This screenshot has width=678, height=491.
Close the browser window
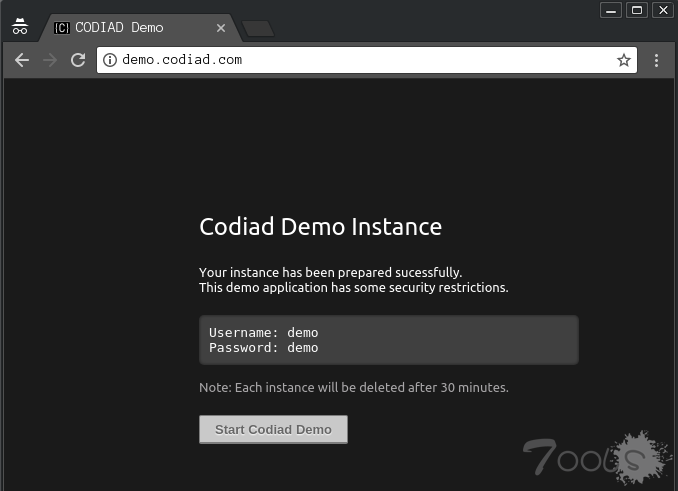tap(663, 10)
